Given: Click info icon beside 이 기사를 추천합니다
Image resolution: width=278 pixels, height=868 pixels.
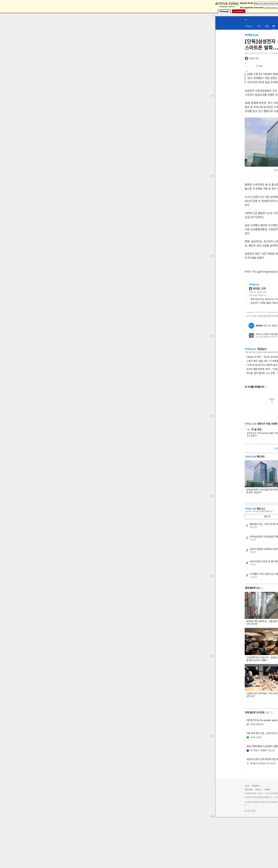Looking at the screenshot, I should pos(266,387).
